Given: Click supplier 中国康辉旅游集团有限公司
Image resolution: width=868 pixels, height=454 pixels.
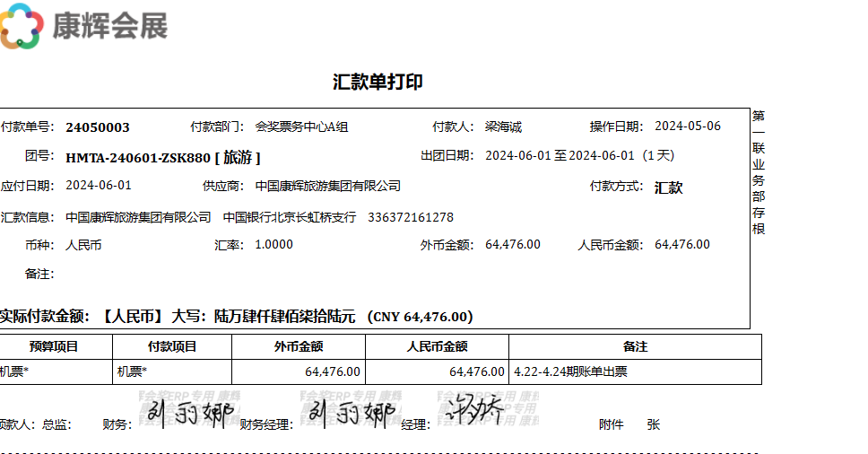Looking at the screenshot, I should click(x=328, y=186).
